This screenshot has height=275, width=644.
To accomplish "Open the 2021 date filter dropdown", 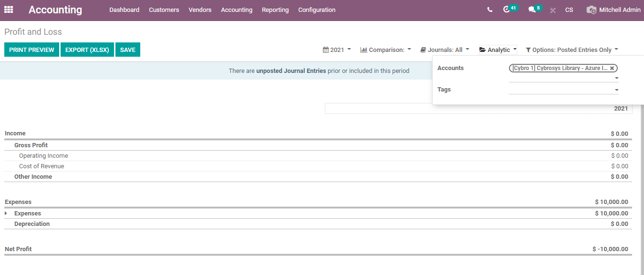I will [x=337, y=50].
